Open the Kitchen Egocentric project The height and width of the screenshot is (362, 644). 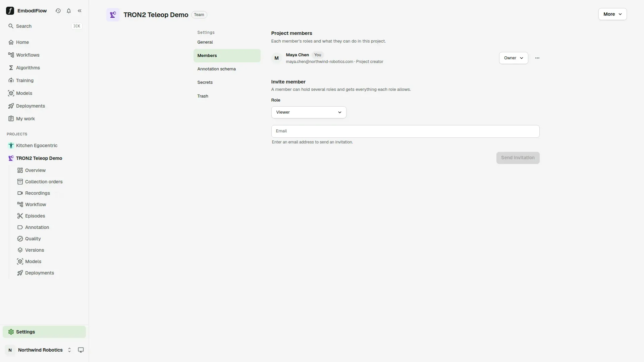[x=44, y=145]
